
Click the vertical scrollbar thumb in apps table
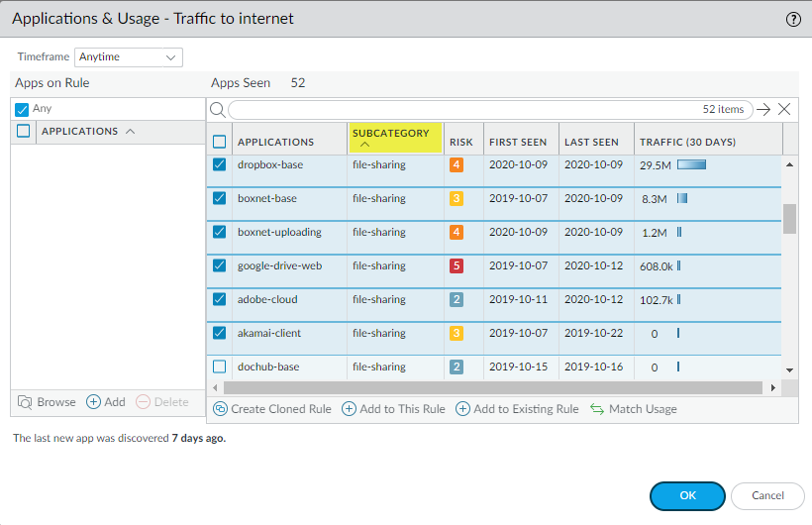pyautogui.click(x=789, y=218)
